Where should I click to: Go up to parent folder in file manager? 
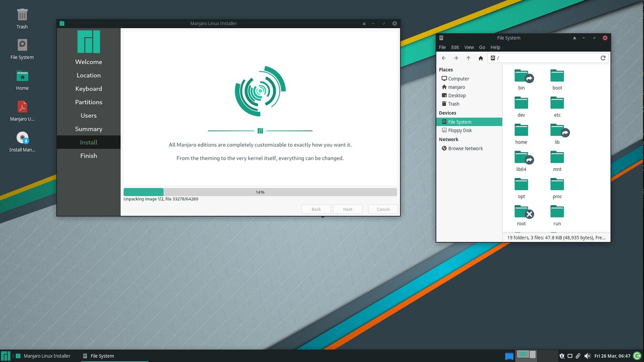468,58
